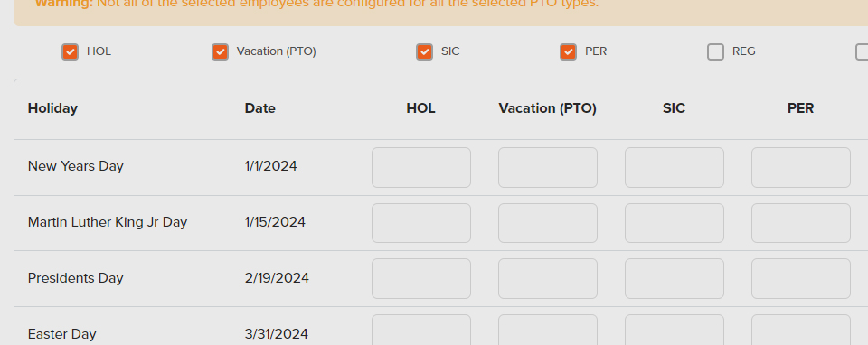Image resolution: width=868 pixels, height=345 pixels.
Task: Select PER field for New Years Day
Action: click(801, 167)
